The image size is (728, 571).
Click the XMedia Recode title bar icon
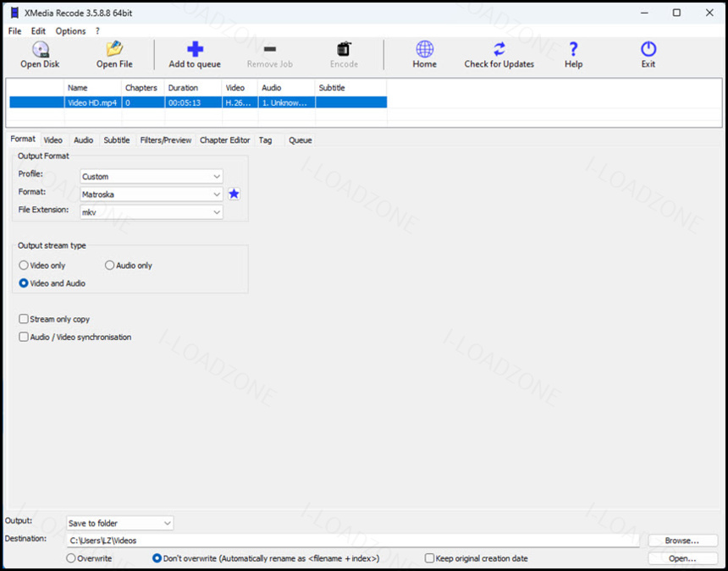click(14, 13)
